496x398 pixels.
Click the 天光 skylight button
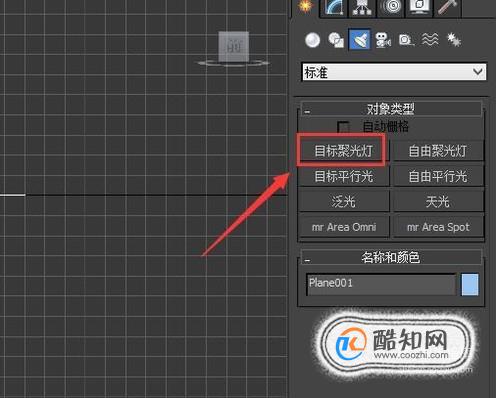[x=438, y=201]
